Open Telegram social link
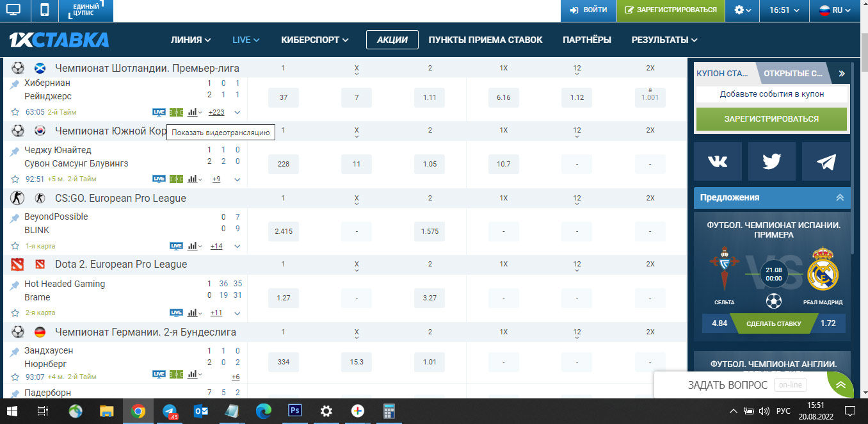This screenshot has height=424, width=868. click(x=826, y=161)
